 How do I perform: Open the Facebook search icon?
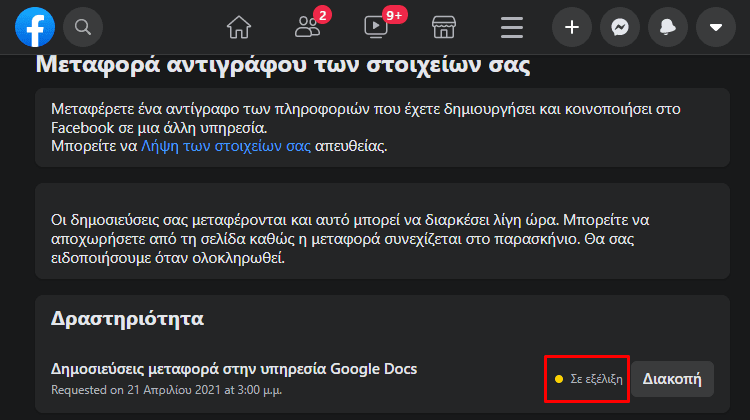(83, 27)
